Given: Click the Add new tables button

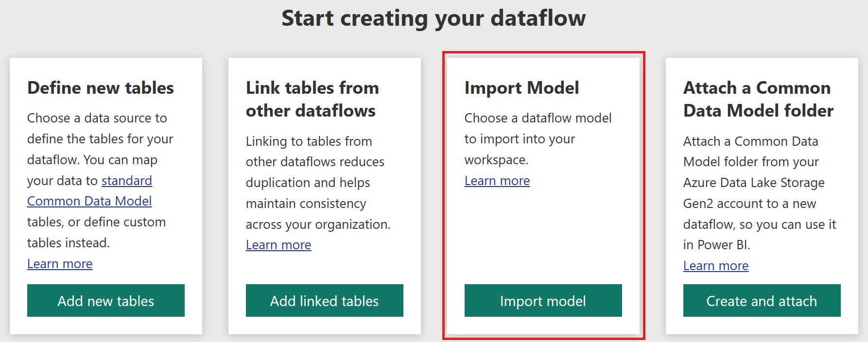Looking at the screenshot, I should 105,301.
